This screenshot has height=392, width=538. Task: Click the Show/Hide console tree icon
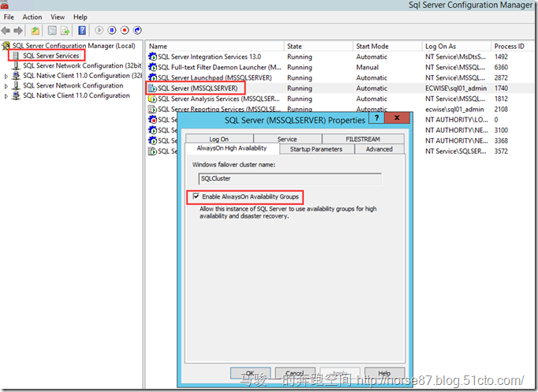coord(52,31)
